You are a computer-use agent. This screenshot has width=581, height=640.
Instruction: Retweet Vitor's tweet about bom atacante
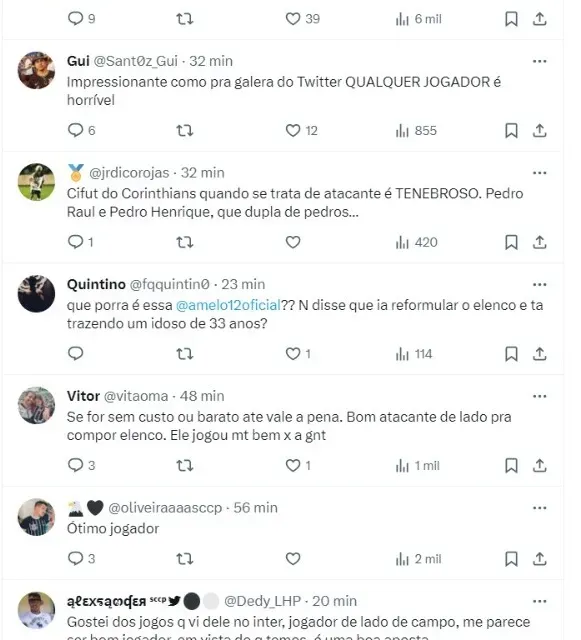coord(185,466)
